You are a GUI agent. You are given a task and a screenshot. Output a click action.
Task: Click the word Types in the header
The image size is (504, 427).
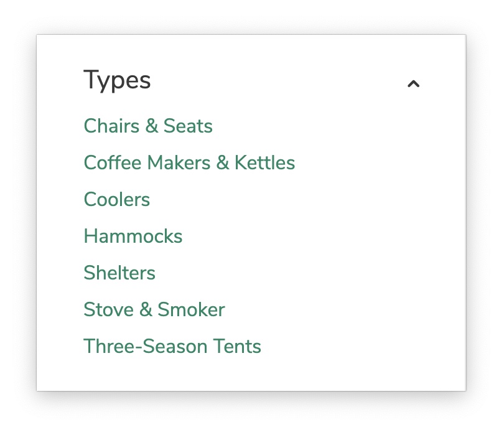[x=117, y=80]
